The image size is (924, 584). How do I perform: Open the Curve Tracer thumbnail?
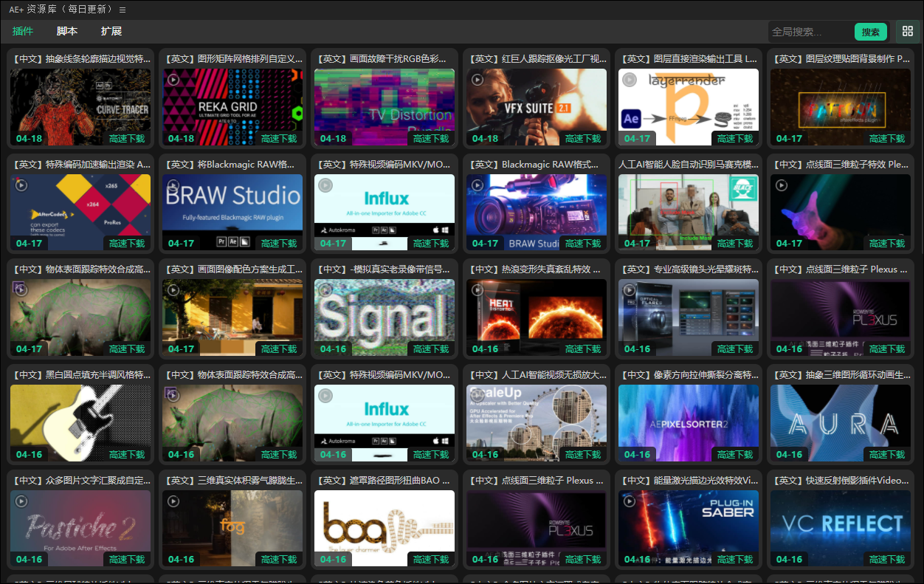[x=80, y=107]
